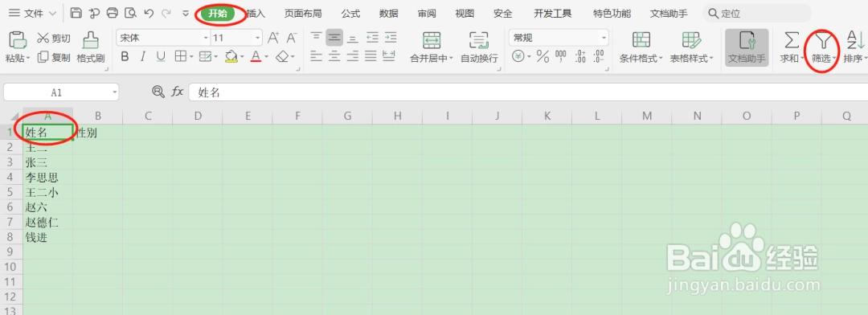Increase font size with the A+ icon

click(x=273, y=38)
